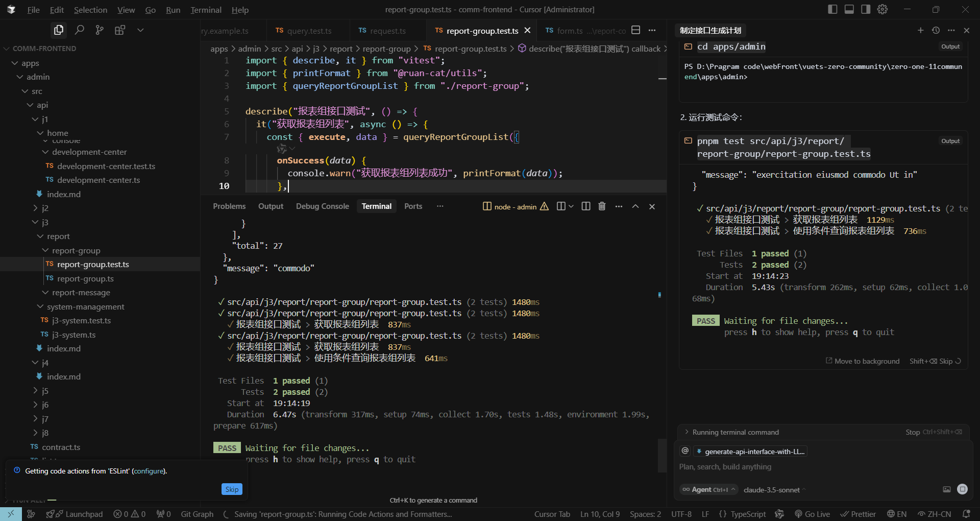Open the Problems panel tab
This screenshot has width=980, height=521.
(x=229, y=206)
